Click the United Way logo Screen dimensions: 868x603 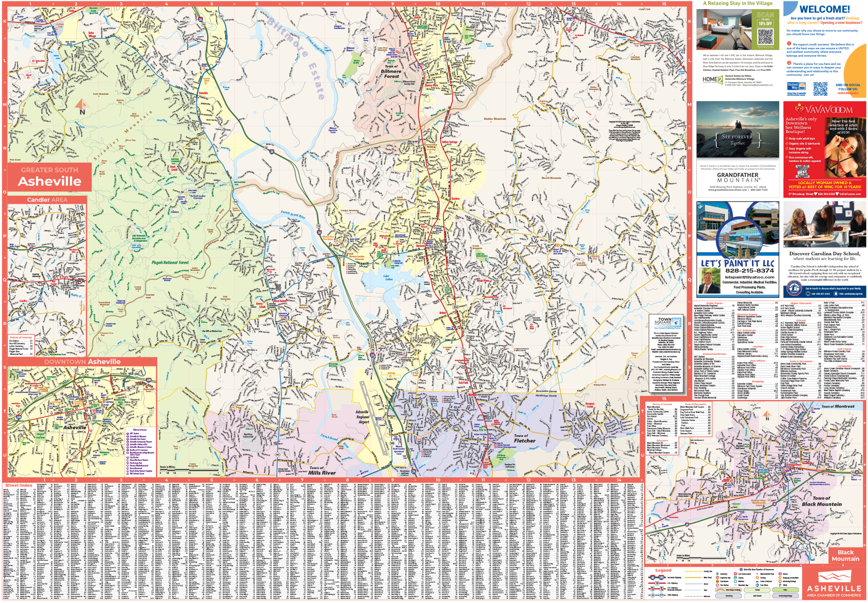tap(796, 86)
